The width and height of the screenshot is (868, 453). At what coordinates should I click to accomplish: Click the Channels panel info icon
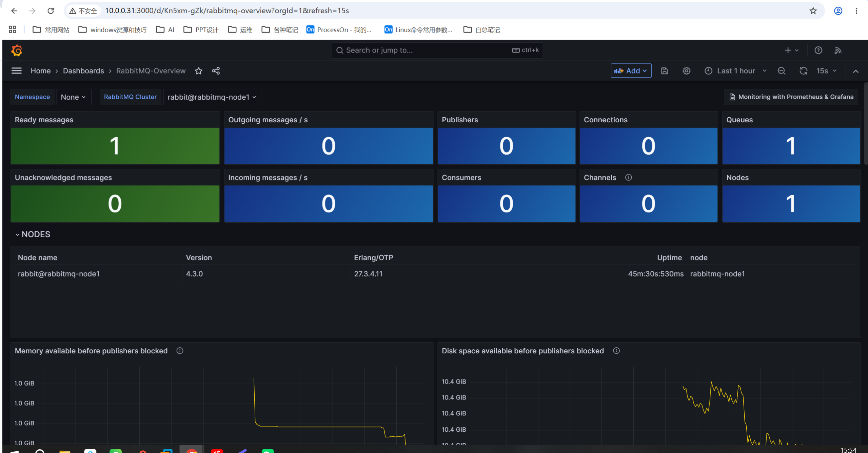coord(629,178)
